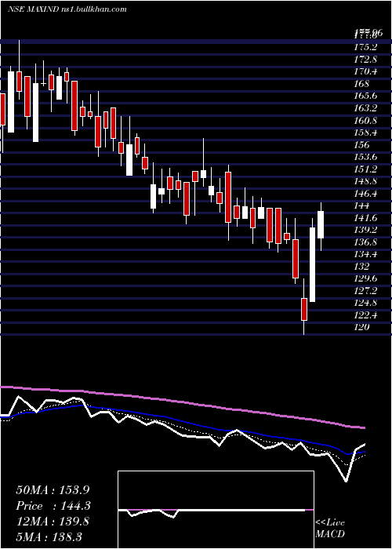Click the 156 price axis label
392x549 pixels.
(x=361, y=144)
